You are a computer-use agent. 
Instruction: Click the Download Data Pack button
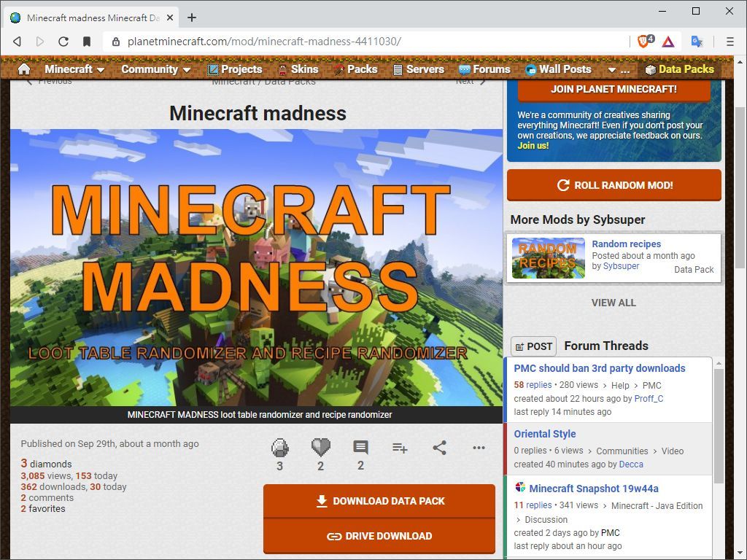click(379, 501)
